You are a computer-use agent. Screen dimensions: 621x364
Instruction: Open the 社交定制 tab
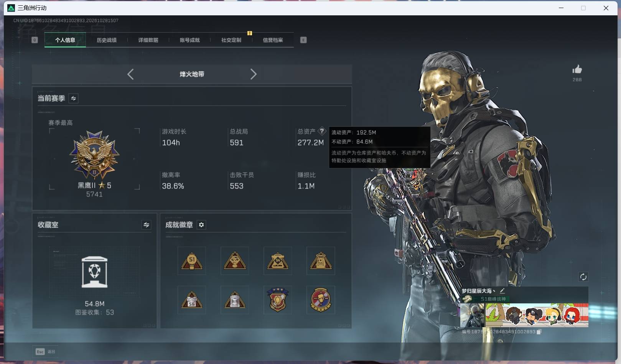[231, 40]
